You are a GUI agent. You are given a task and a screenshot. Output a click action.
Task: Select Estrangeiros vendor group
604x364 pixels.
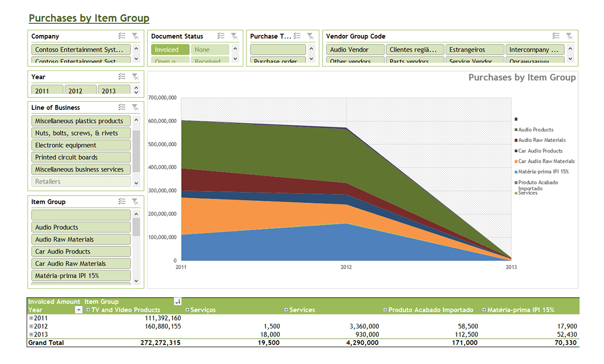(x=475, y=50)
